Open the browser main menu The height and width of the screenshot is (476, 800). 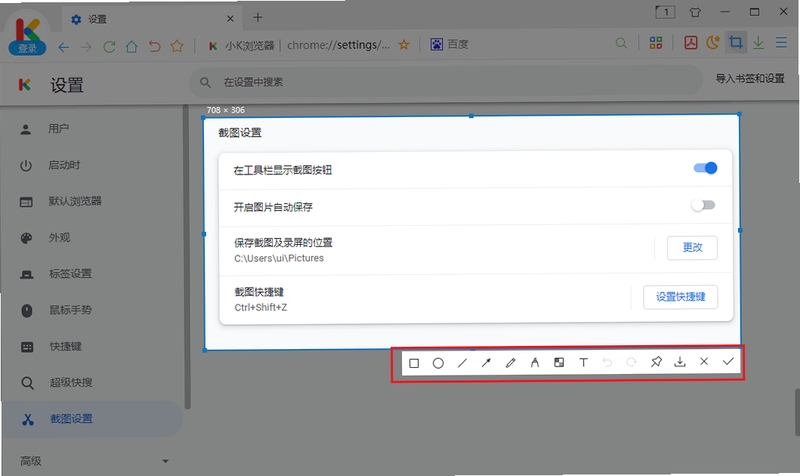click(x=781, y=42)
